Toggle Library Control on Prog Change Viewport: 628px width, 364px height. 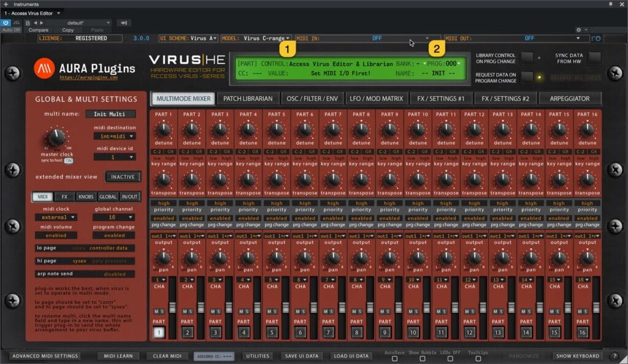(527, 58)
